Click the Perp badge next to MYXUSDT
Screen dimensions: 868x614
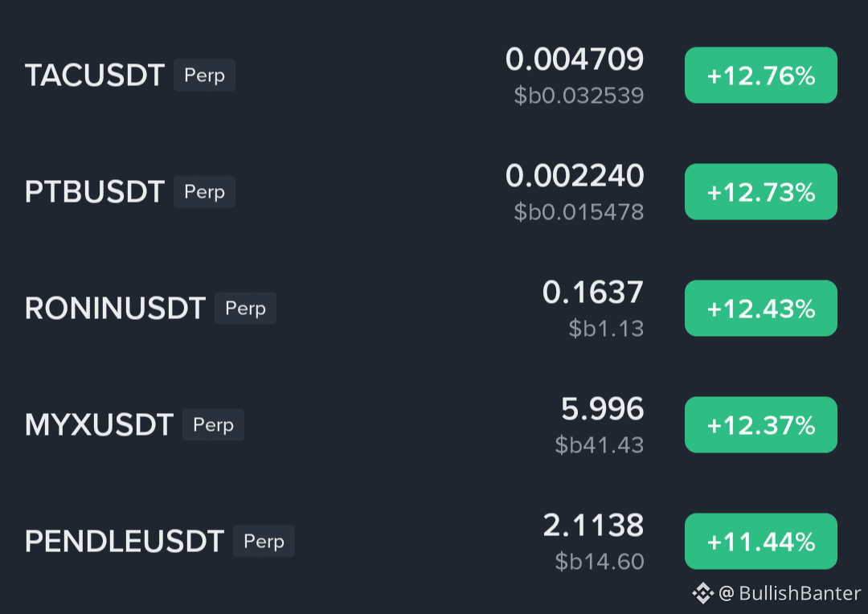[213, 425]
